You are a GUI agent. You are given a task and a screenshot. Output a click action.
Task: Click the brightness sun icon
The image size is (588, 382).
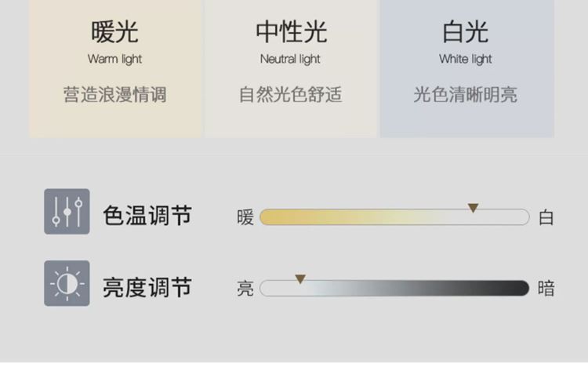click(67, 283)
